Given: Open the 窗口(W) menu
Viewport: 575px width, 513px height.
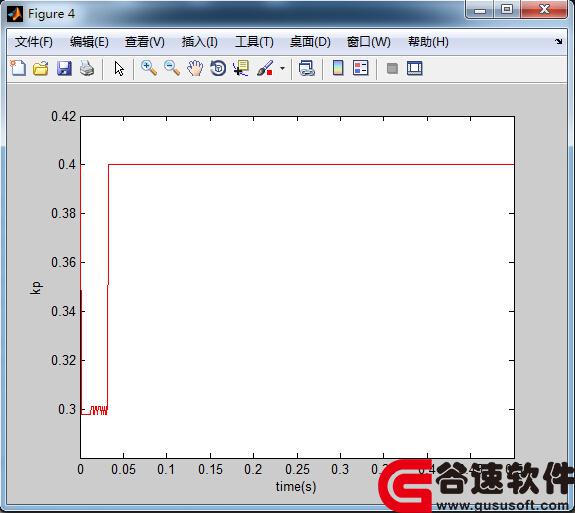Looking at the screenshot, I should click(369, 42).
